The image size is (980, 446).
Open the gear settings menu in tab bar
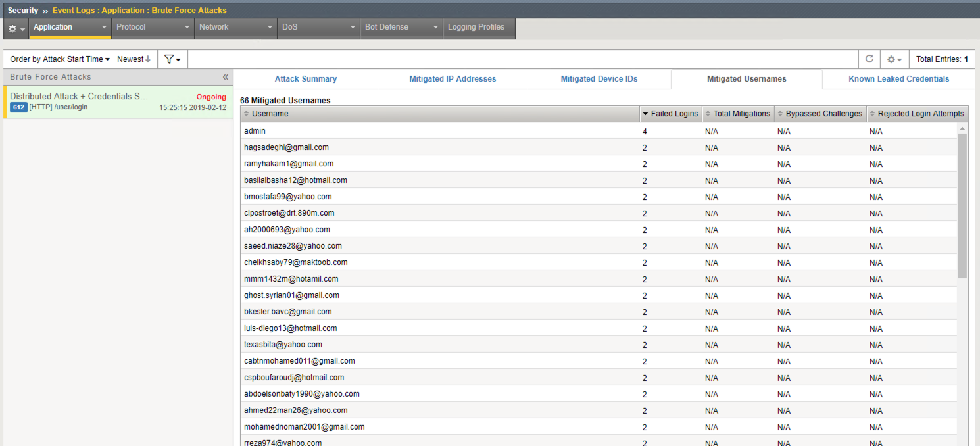click(16, 28)
